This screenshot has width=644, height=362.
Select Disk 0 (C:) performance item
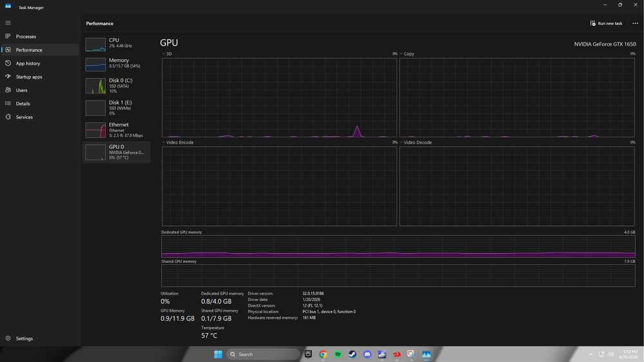(x=117, y=86)
